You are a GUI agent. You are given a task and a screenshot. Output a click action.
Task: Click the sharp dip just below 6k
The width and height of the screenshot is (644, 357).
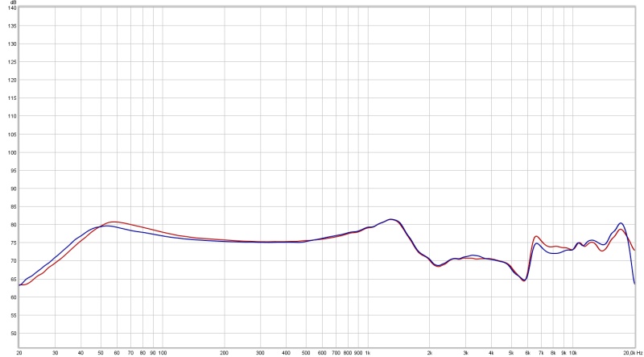coord(524,280)
